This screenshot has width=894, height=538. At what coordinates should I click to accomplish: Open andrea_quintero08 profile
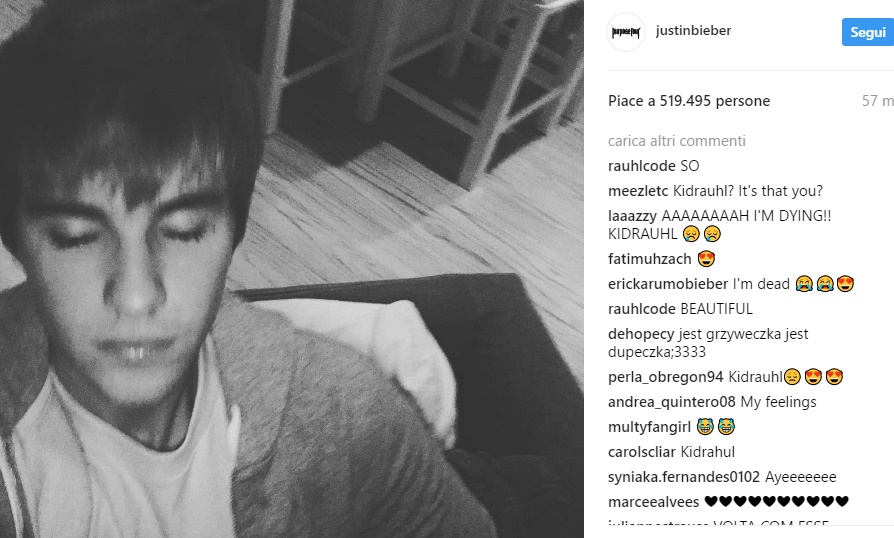672,402
